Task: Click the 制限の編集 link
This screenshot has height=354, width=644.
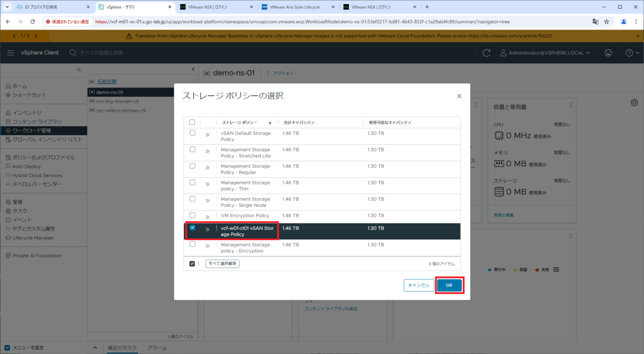Action: tap(503, 215)
